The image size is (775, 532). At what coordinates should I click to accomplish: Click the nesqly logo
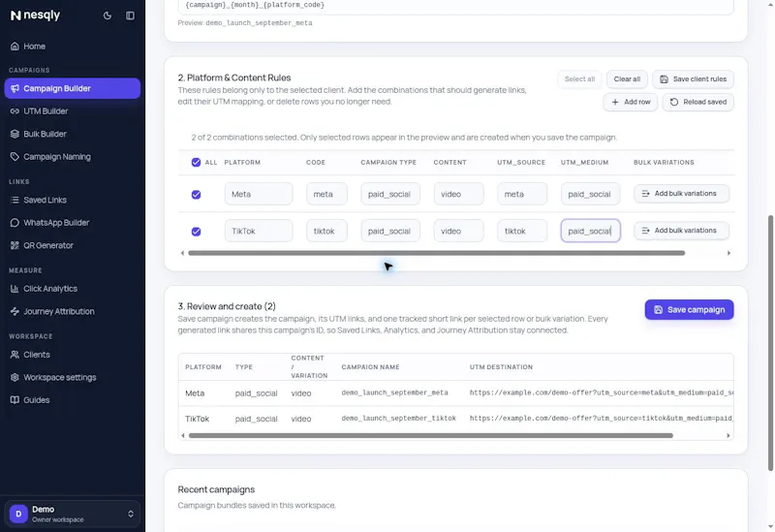coord(35,16)
